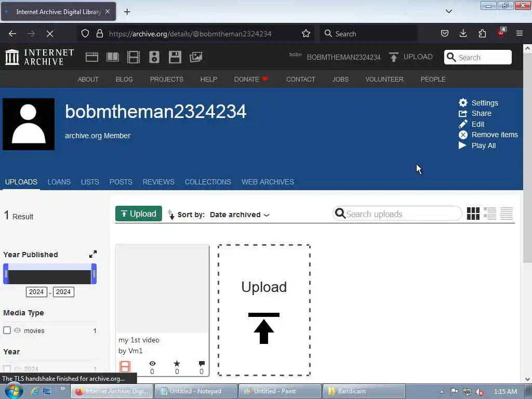Open the ABOUT link

(88, 79)
